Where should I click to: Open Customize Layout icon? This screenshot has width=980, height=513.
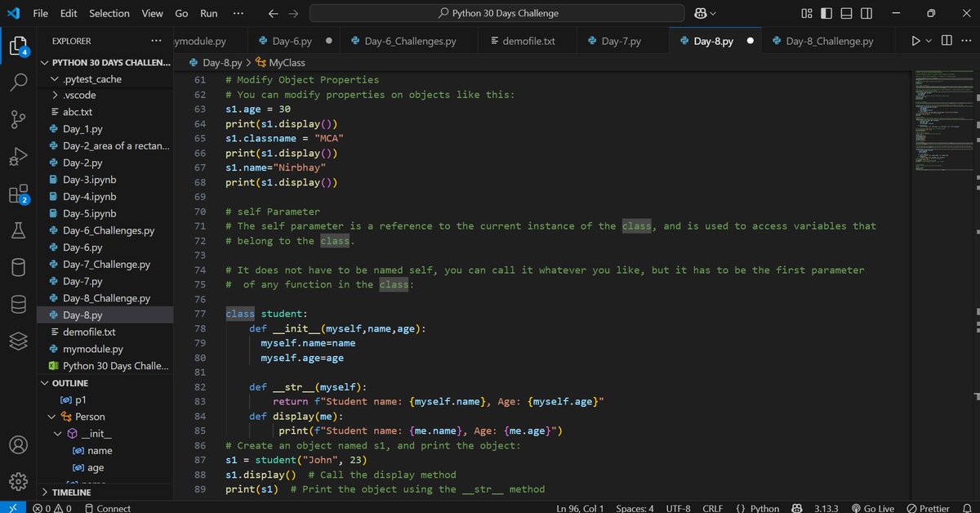point(807,13)
